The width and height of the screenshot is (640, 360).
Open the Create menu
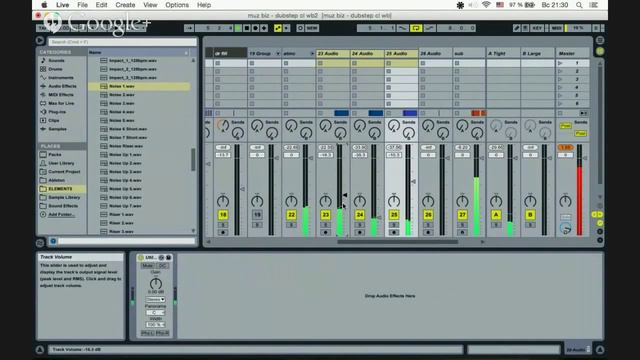click(125, 5)
